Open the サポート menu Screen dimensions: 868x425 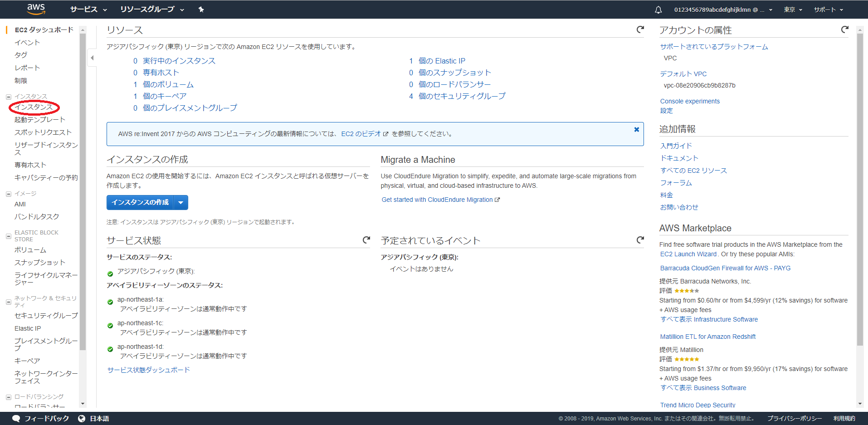[x=828, y=10]
